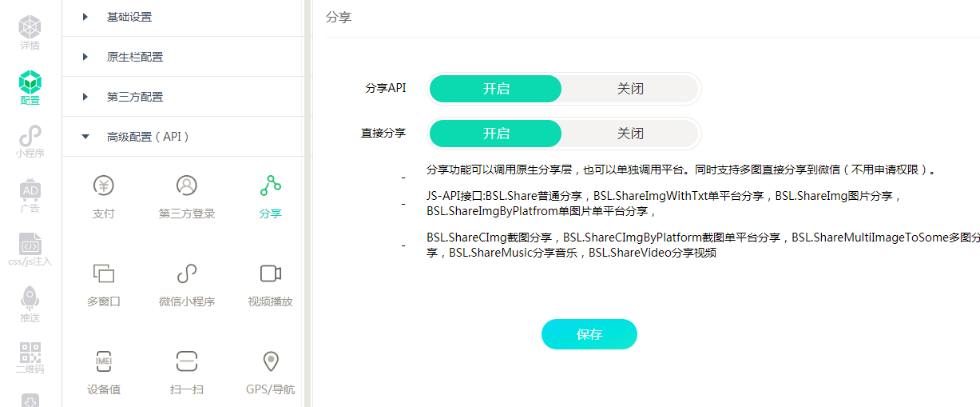Turn on 分享API with 开启
This screenshot has height=407, width=980.
[496, 89]
